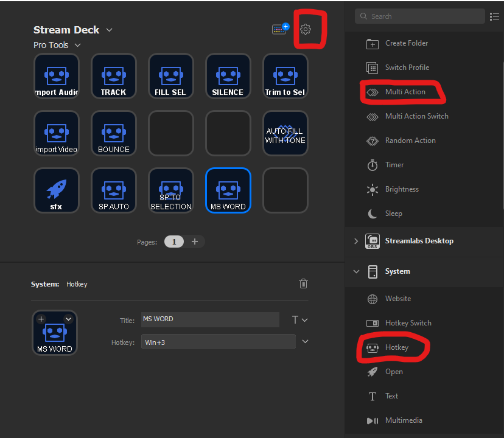Select the Timer action in sidebar
The height and width of the screenshot is (438, 504).
(394, 165)
